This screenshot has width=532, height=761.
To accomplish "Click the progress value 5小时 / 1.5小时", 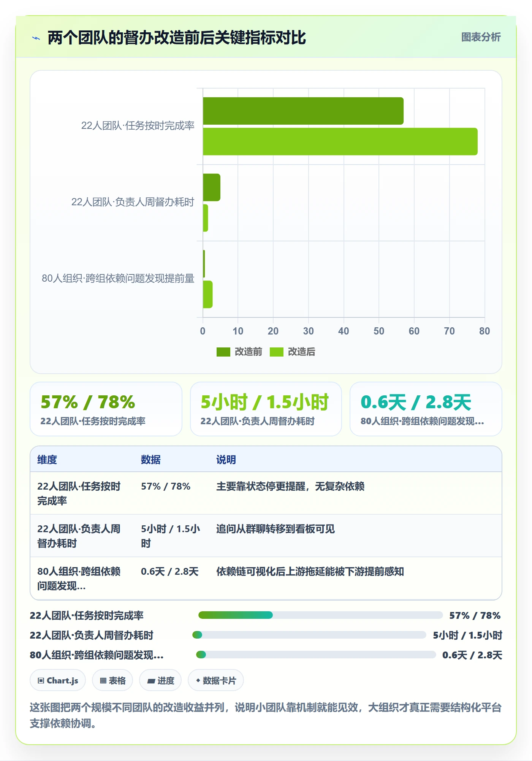I will (x=467, y=635).
